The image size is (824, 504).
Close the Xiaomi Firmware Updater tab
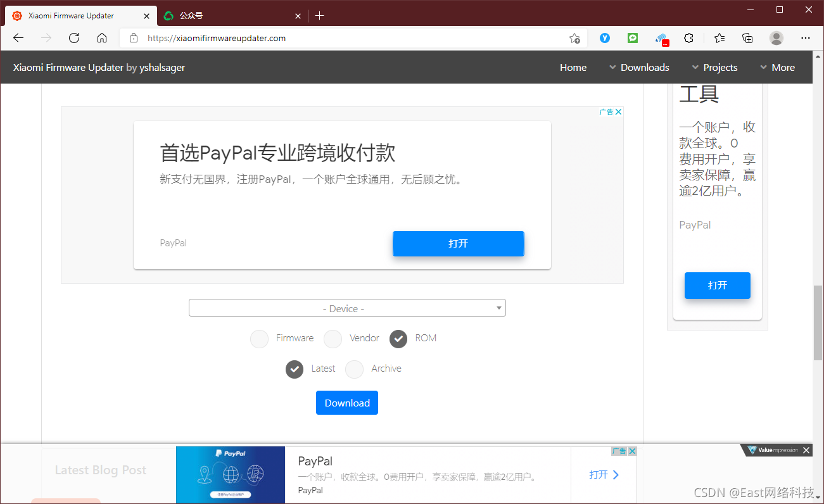coord(146,16)
